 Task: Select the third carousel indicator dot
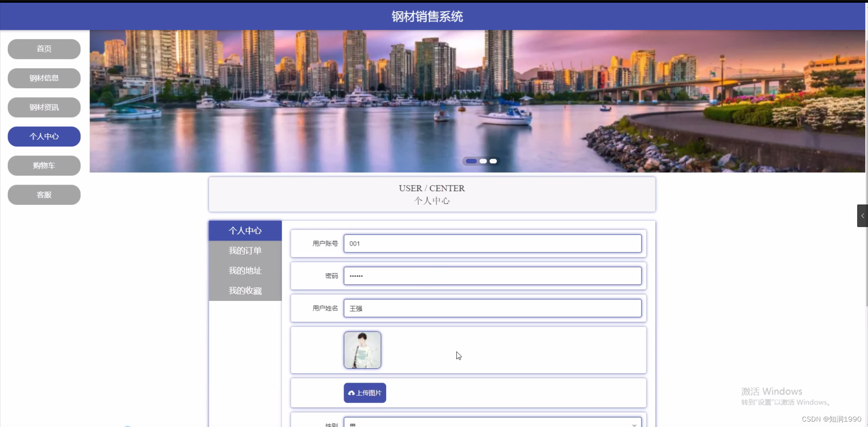click(494, 161)
